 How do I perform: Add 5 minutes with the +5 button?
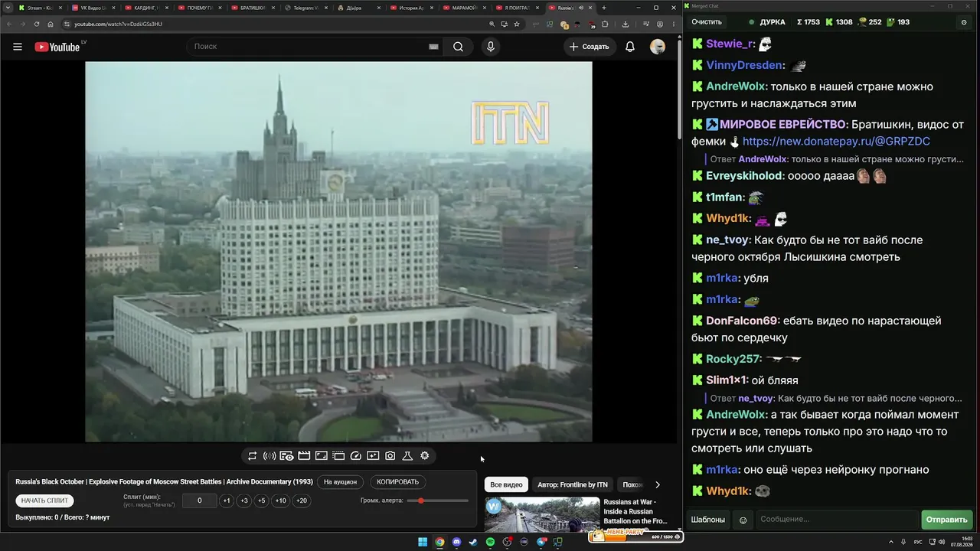pyautogui.click(x=262, y=500)
